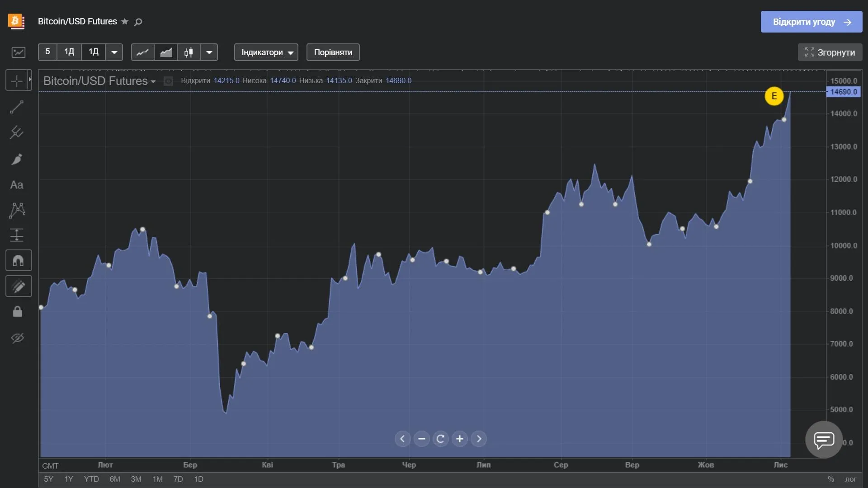
Task: Toggle stay-in-drawing-mode pencil
Action: tap(19, 286)
